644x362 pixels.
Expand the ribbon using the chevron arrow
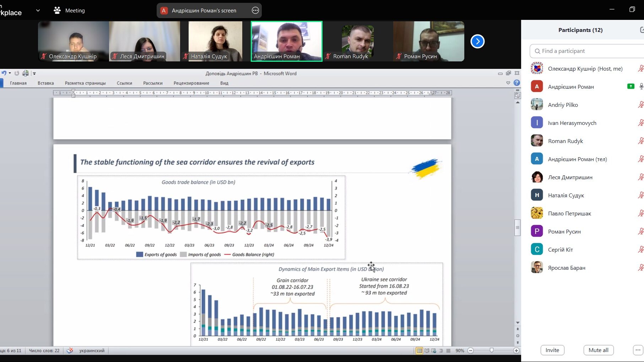point(508,83)
